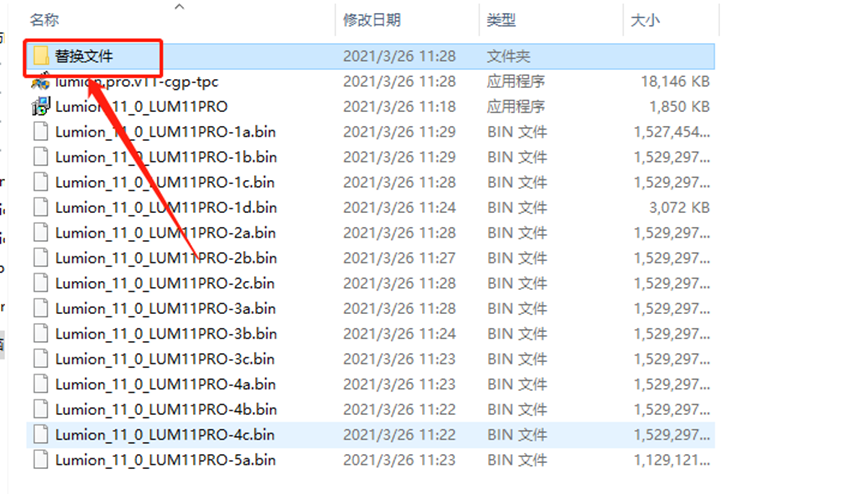Image resolution: width=865 pixels, height=494 pixels.
Task: Select file name Lumion_11_0_LUM11PRO application
Action: [141, 107]
